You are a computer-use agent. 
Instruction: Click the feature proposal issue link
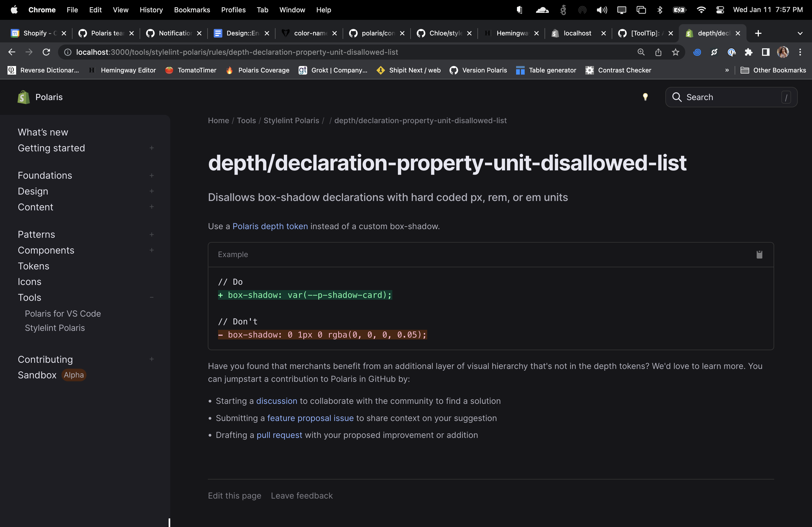click(310, 418)
